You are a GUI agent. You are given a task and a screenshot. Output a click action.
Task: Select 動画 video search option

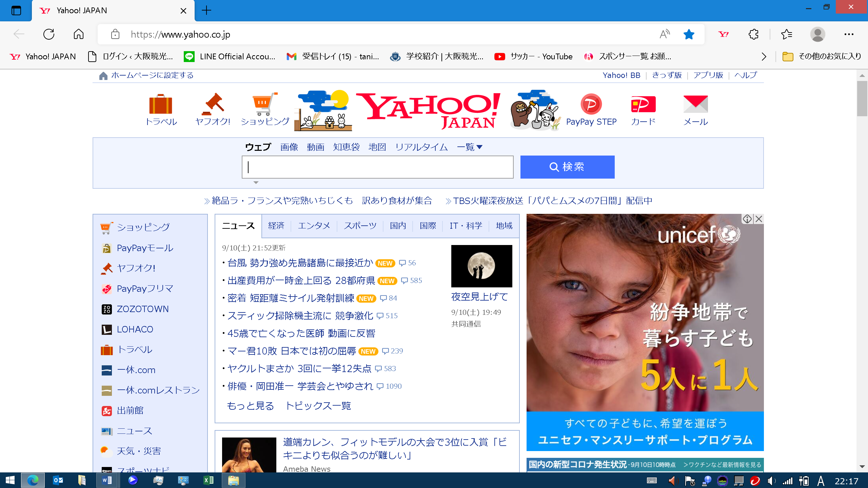[315, 147]
